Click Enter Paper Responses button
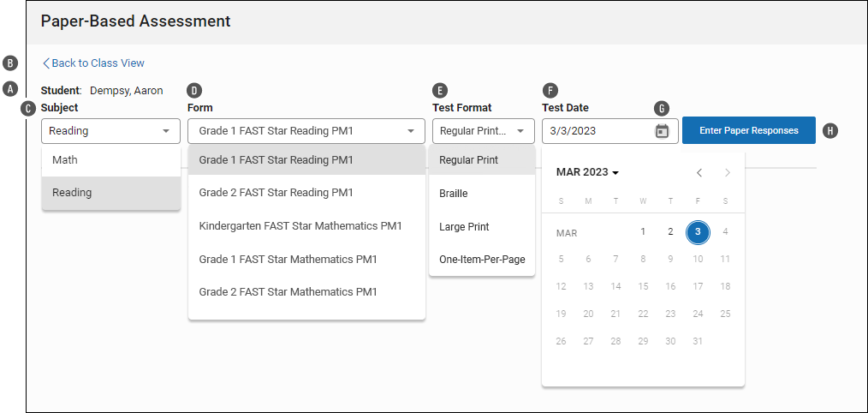The width and height of the screenshot is (868, 413). pyautogui.click(x=748, y=130)
